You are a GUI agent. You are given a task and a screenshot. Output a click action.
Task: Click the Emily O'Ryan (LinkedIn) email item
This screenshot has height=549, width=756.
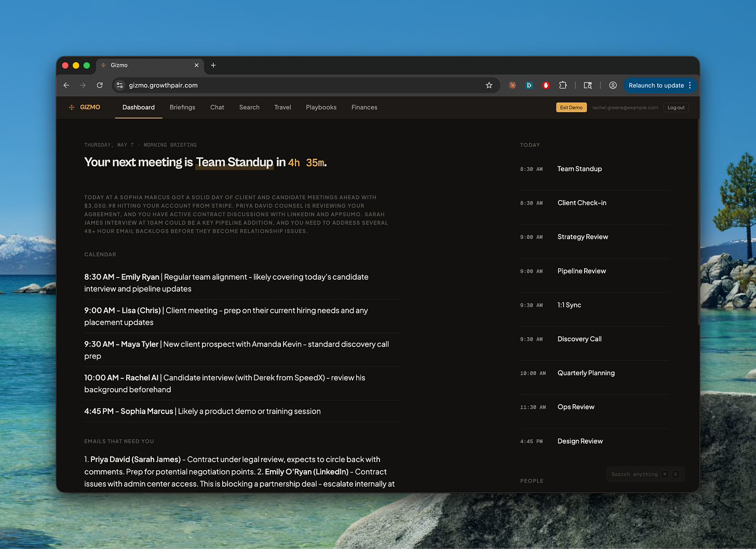[307, 472]
